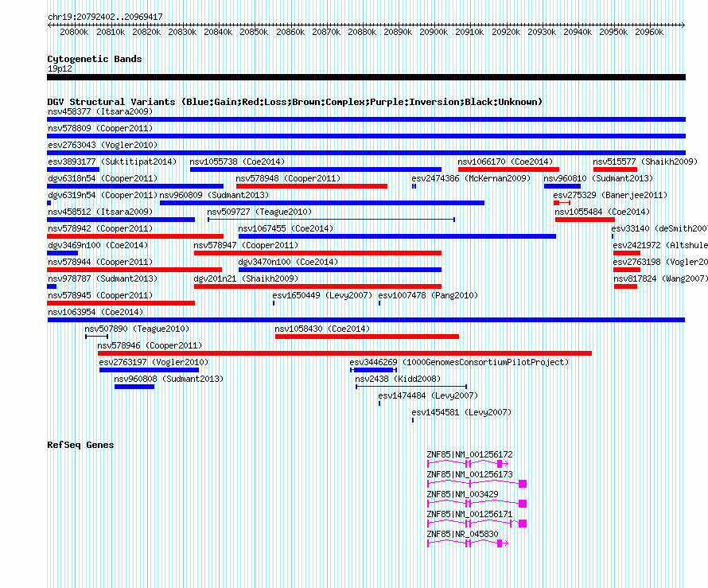Click the nsv458512 (Itsara2009) label
The image size is (708, 588).
pyautogui.click(x=100, y=212)
